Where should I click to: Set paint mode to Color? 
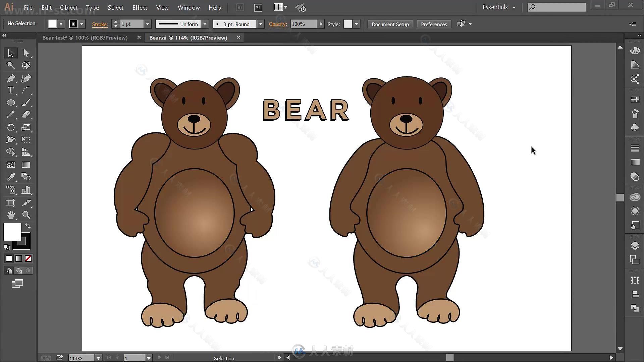coord(9,258)
